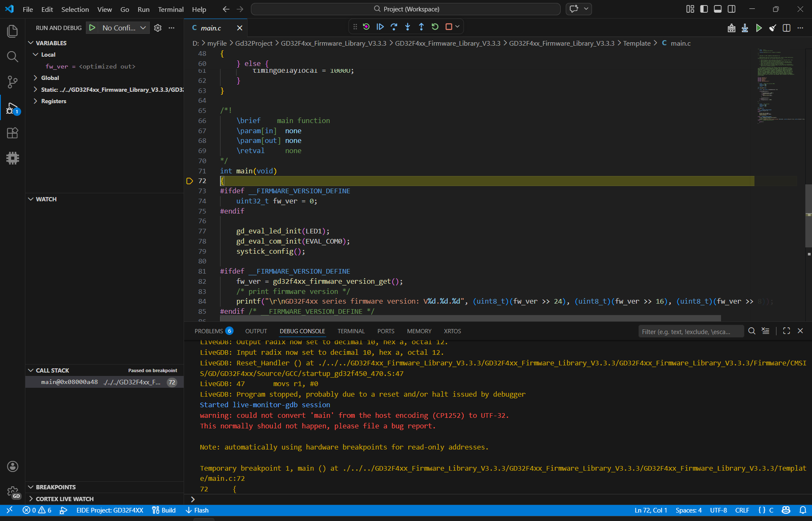Click EIDE build icon in editor title
The image size is (812, 521).
pyautogui.click(x=731, y=28)
